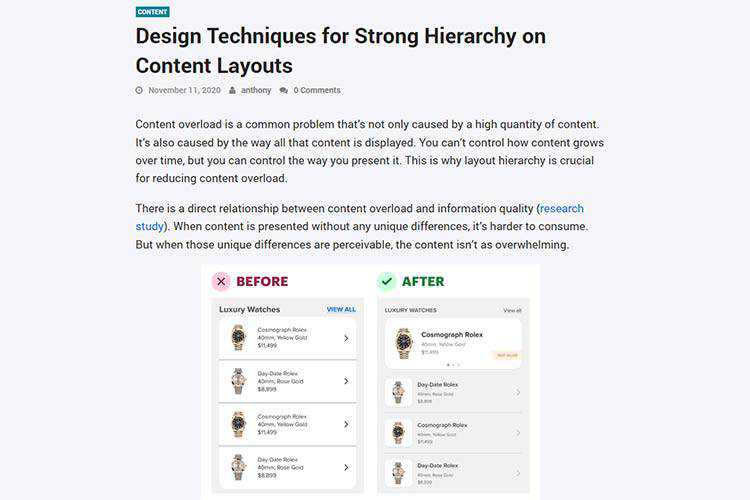Click the clock icon beside the publish date
This screenshot has width=750, height=500.
click(x=139, y=90)
